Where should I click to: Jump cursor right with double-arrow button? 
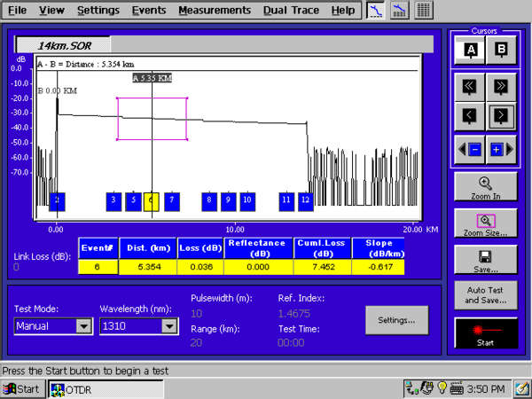coord(501,87)
